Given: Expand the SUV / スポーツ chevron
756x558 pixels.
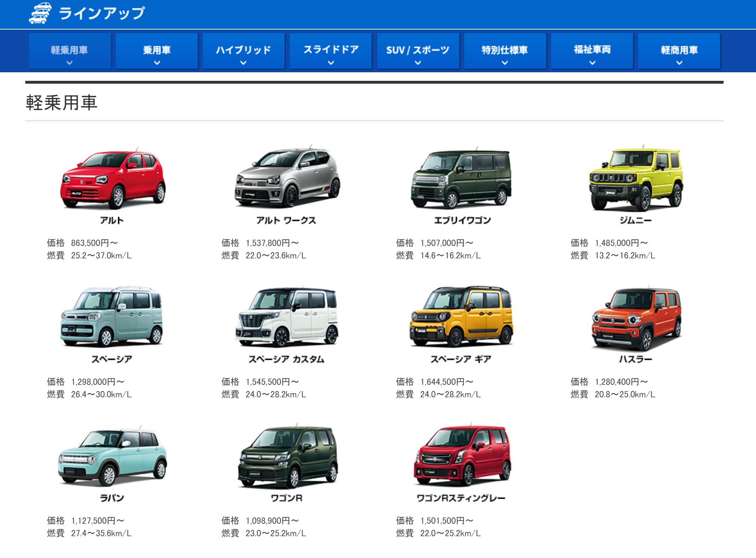Looking at the screenshot, I should tap(418, 63).
